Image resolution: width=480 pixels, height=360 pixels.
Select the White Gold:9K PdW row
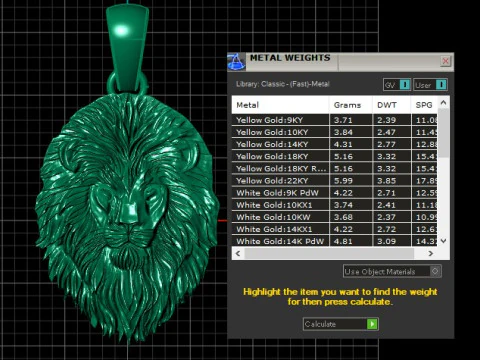click(334, 193)
